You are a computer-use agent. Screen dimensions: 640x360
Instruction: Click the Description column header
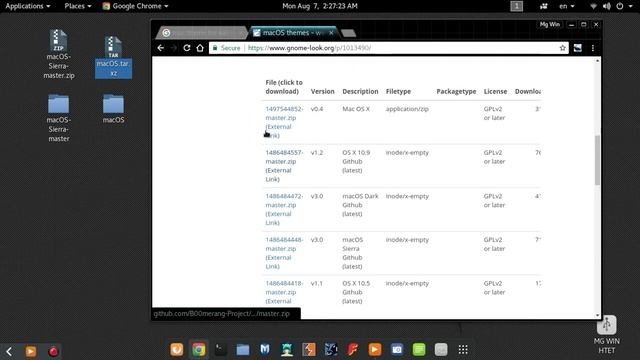[x=360, y=91]
